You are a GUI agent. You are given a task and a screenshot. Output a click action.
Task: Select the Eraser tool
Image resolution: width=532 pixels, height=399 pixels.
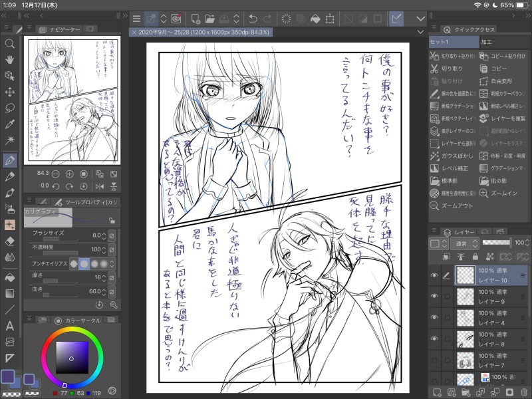pos(10,241)
